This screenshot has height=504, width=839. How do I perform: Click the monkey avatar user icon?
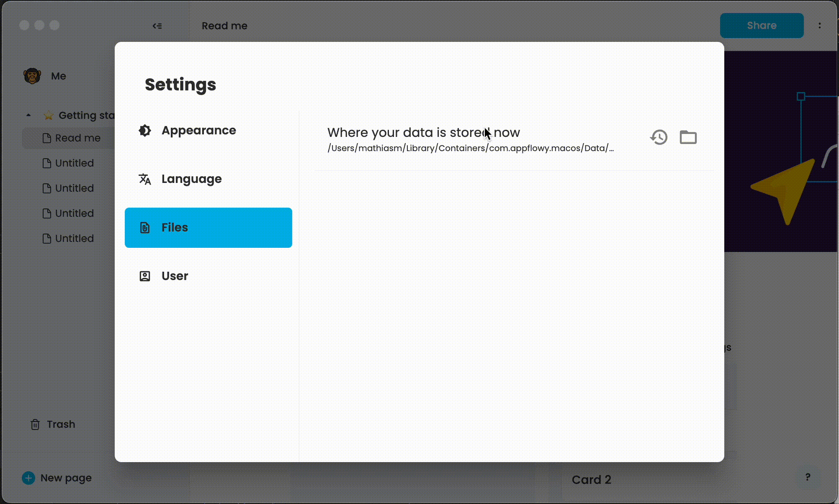(x=32, y=76)
